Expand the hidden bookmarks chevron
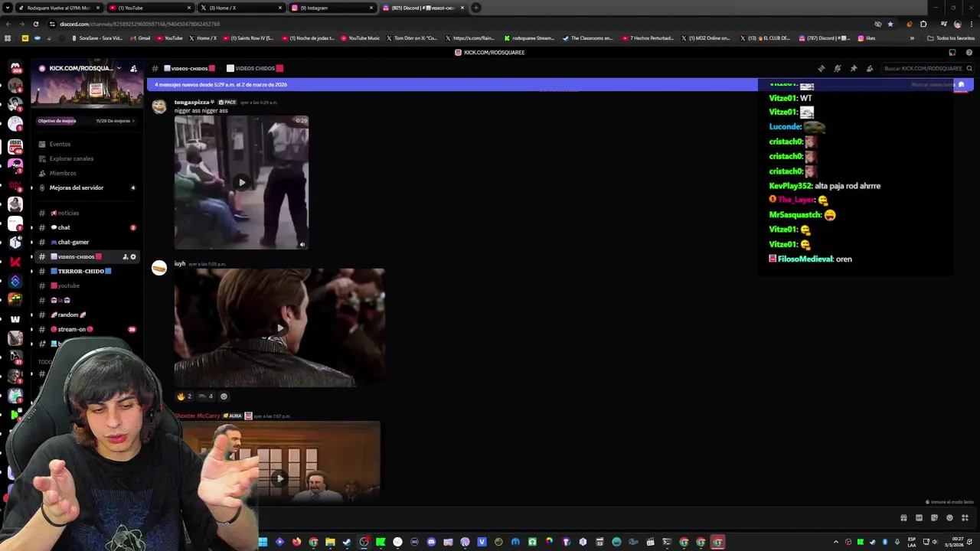 pyautogui.click(x=911, y=38)
